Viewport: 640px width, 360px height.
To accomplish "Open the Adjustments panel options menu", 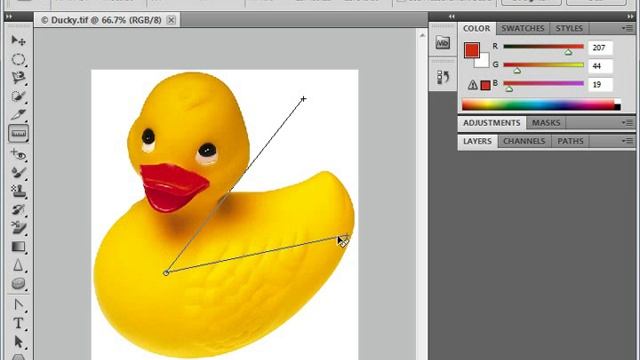I will pos(627,122).
